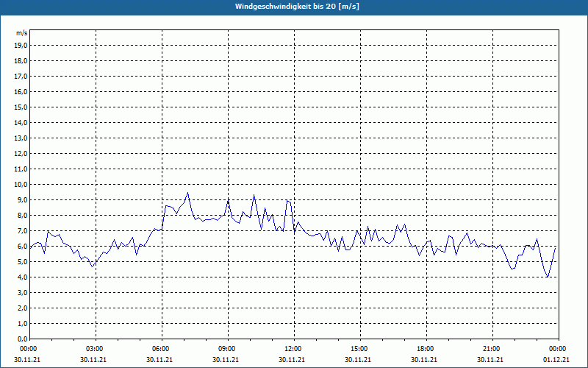
Task: Click the 3,0 y-axis label
Action: tap(22, 292)
